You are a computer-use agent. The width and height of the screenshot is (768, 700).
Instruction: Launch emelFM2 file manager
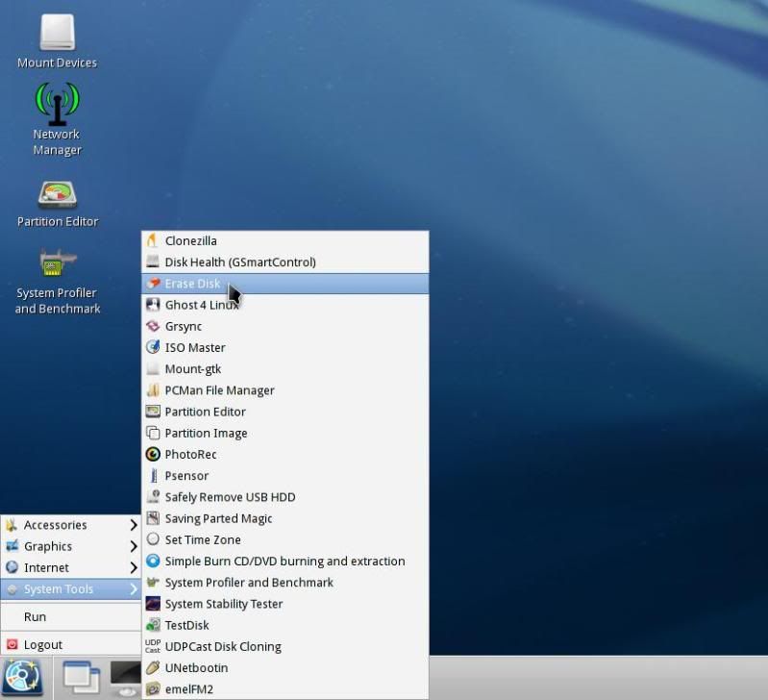(285, 689)
